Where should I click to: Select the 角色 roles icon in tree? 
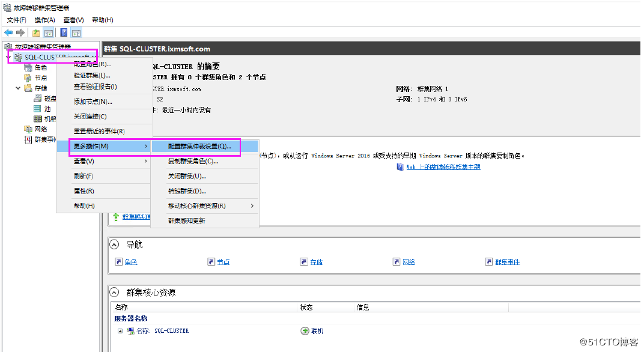click(28, 67)
